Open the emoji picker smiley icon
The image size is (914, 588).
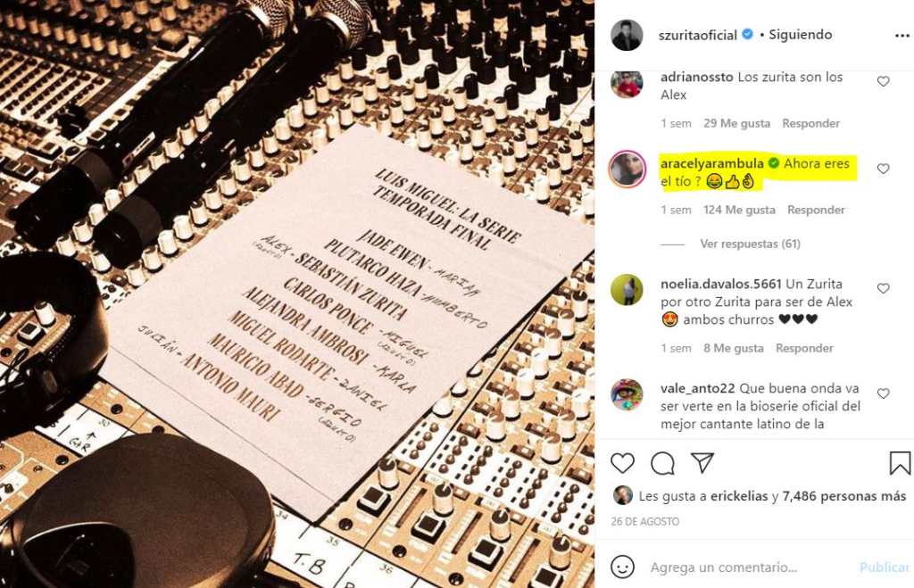click(x=622, y=567)
